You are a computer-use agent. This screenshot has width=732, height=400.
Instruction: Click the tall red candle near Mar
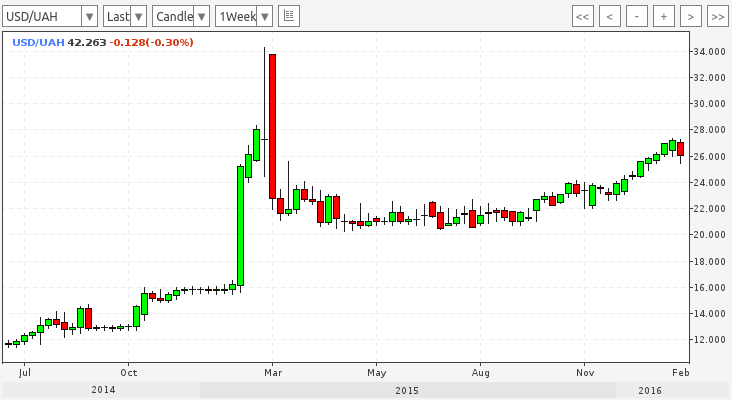[x=272, y=125]
